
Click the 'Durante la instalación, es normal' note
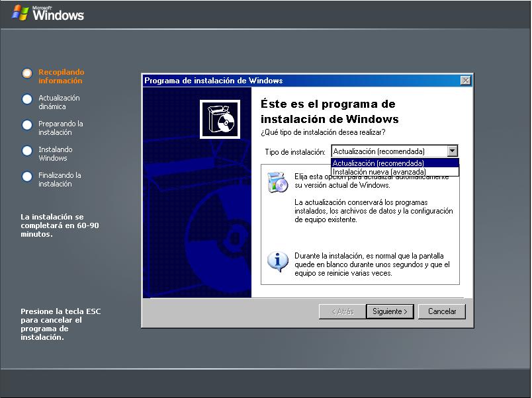click(x=372, y=264)
